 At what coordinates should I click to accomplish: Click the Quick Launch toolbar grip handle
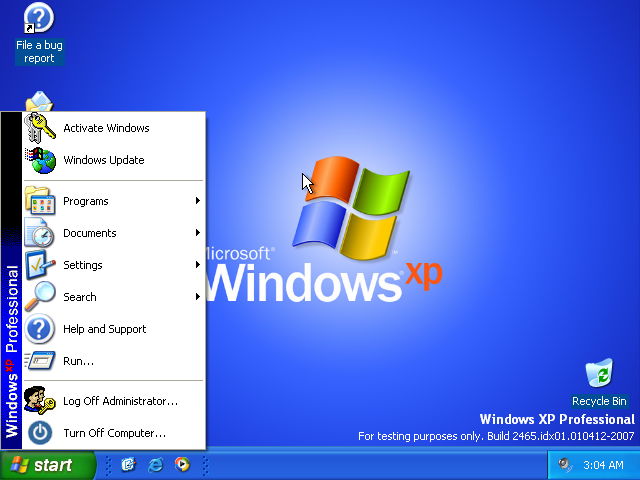[109, 465]
